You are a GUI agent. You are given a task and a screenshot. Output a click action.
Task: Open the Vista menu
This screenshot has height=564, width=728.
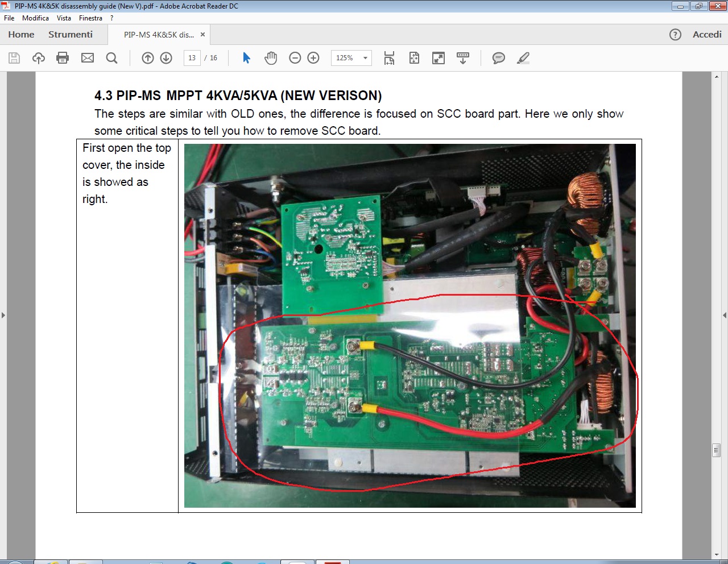[x=64, y=18]
